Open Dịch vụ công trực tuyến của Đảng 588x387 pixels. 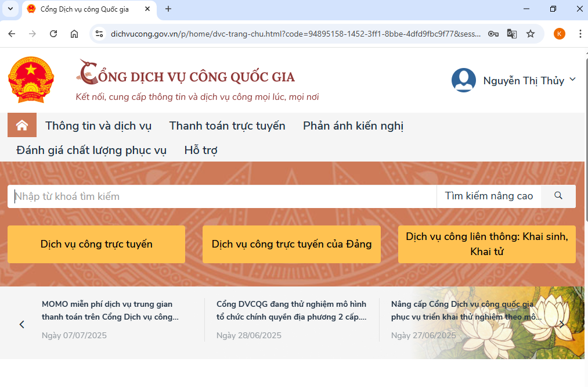(x=291, y=244)
